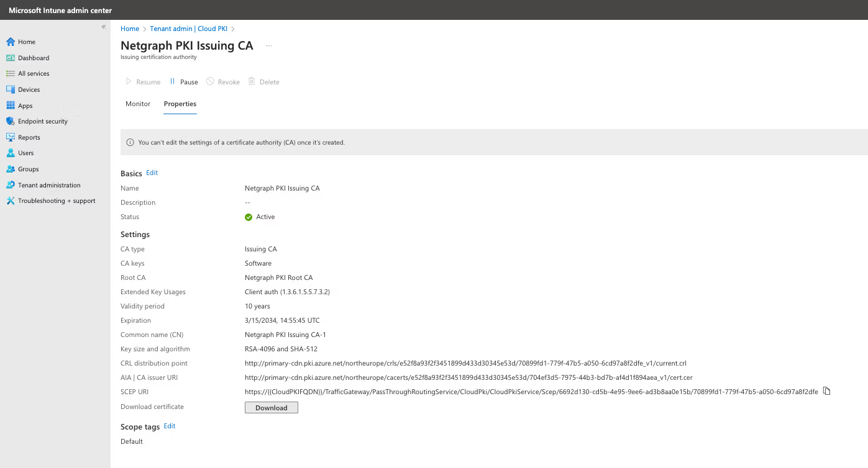Open the Troubleshooting + support menu item

[57, 200]
